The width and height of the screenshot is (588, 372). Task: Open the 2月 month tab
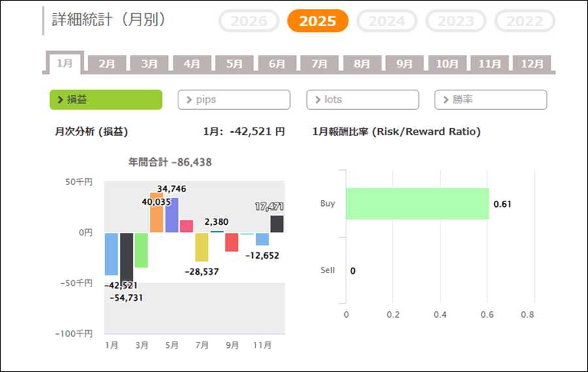click(107, 64)
